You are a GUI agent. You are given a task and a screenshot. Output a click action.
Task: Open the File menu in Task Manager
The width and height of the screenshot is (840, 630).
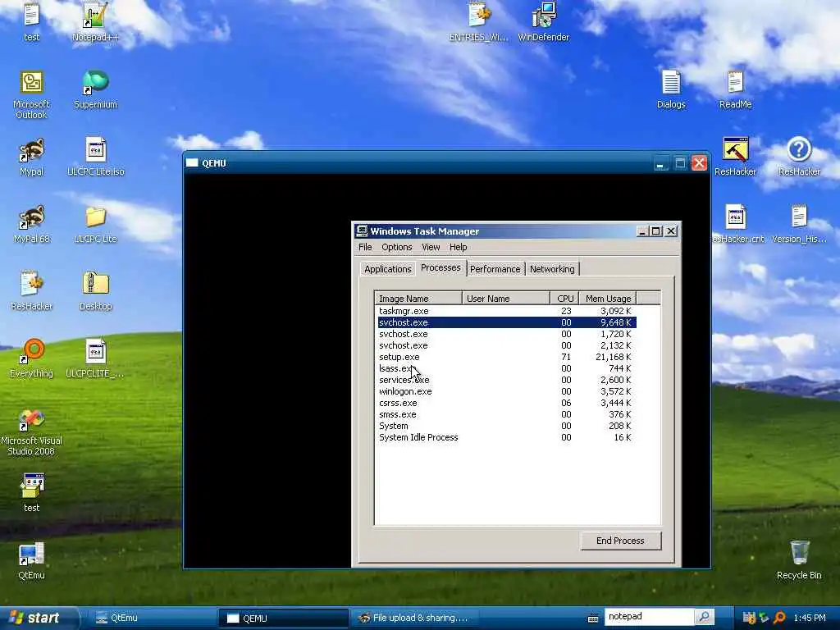coord(365,247)
